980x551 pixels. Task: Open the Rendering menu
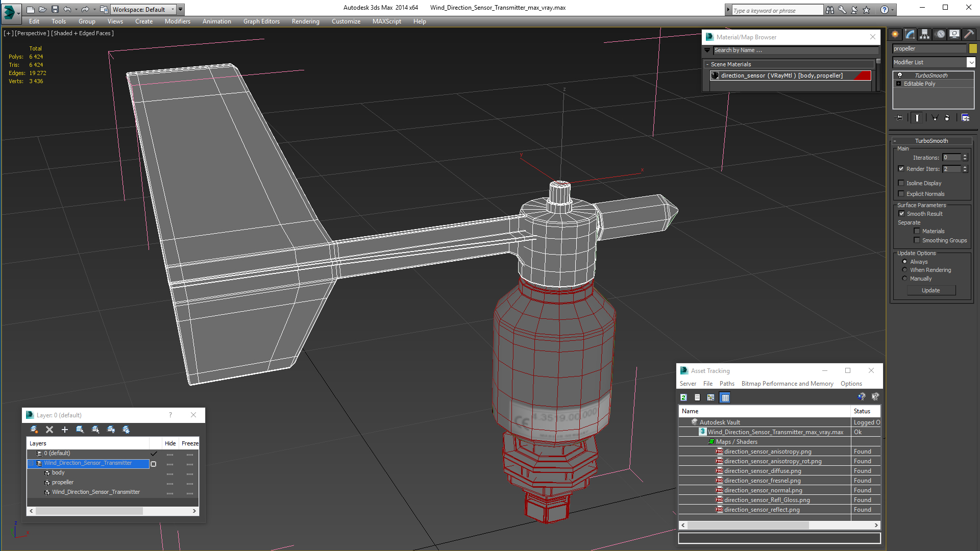[305, 21]
